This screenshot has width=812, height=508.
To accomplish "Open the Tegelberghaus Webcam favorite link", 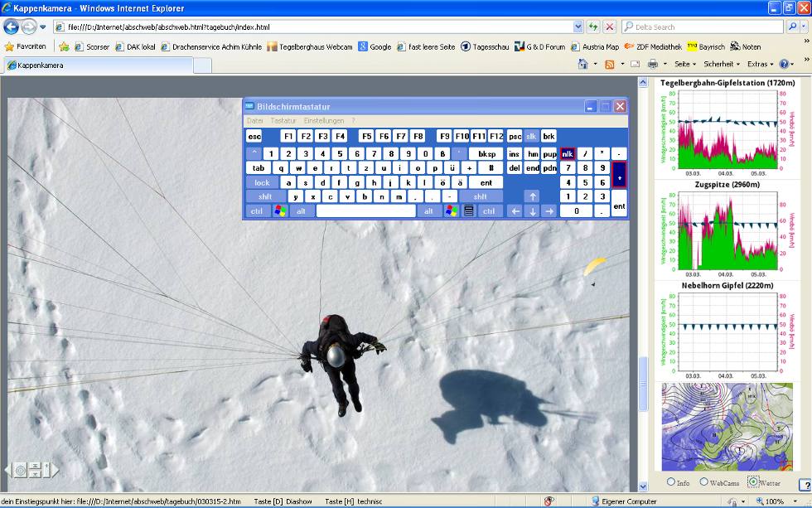I will 310,46.
